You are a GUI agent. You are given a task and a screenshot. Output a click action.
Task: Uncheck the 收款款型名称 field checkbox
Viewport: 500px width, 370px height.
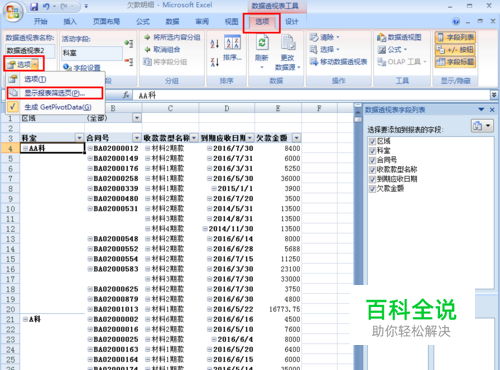(372, 170)
